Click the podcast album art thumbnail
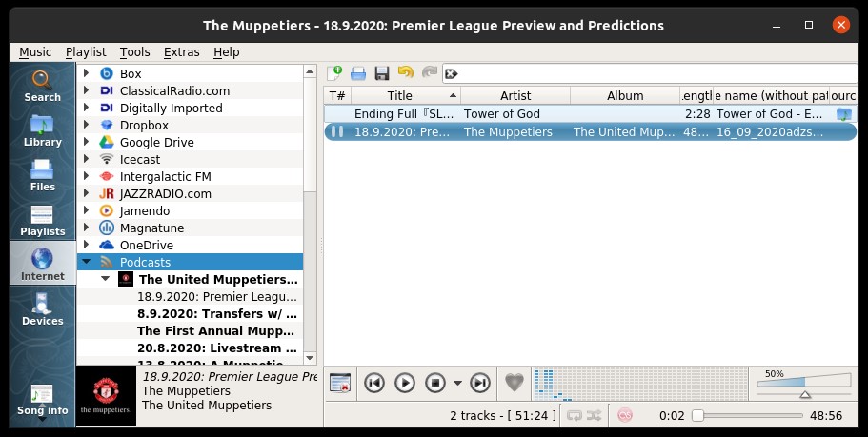The width and height of the screenshot is (868, 437). coord(106,395)
